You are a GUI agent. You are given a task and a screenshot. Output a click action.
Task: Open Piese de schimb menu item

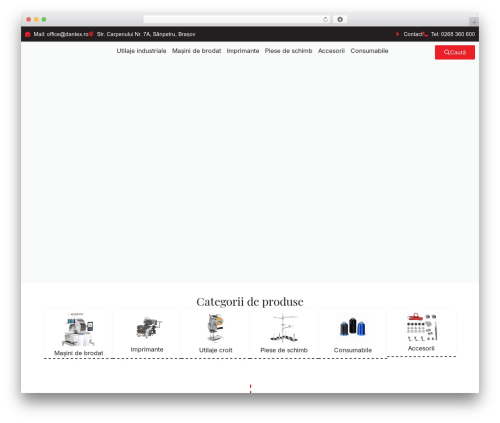coord(288,51)
